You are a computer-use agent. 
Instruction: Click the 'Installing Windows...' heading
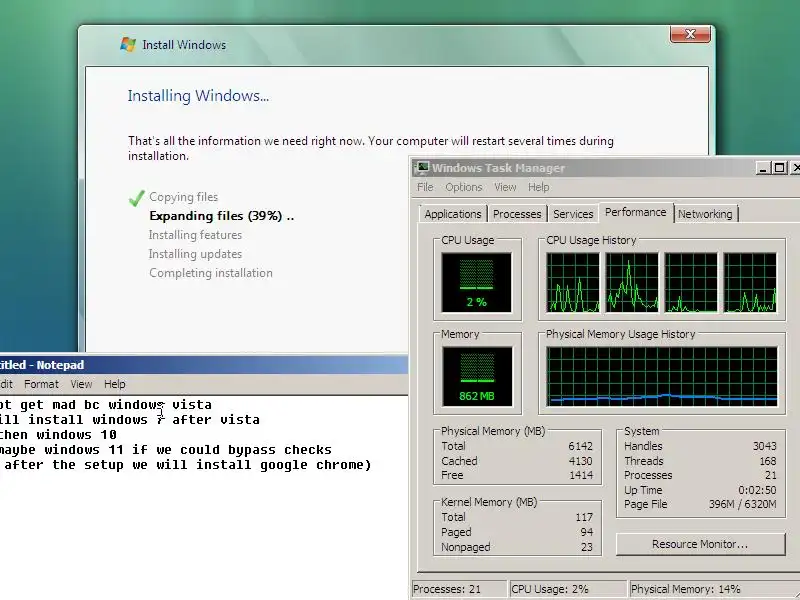click(x=198, y=96)
